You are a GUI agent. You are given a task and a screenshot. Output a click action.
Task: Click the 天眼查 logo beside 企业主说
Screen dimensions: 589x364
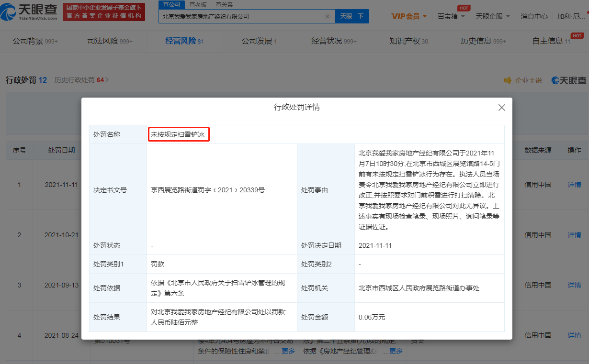(x=568, y=80)
